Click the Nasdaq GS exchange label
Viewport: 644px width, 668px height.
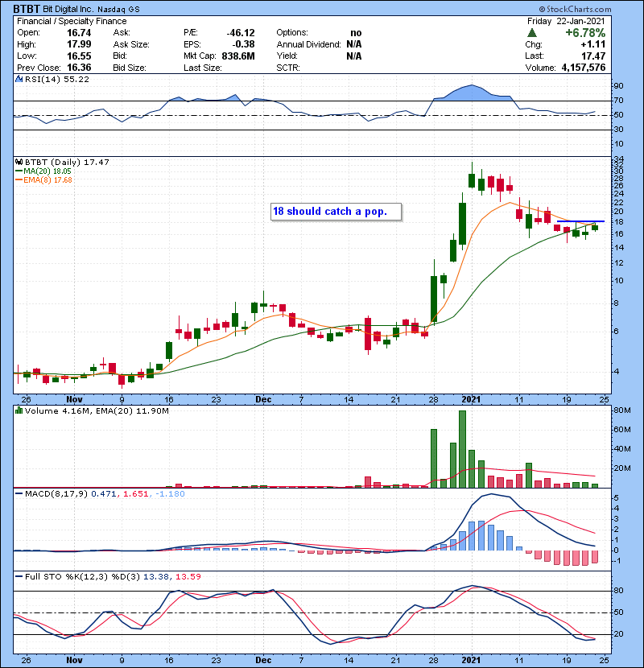tap(118, 9)
